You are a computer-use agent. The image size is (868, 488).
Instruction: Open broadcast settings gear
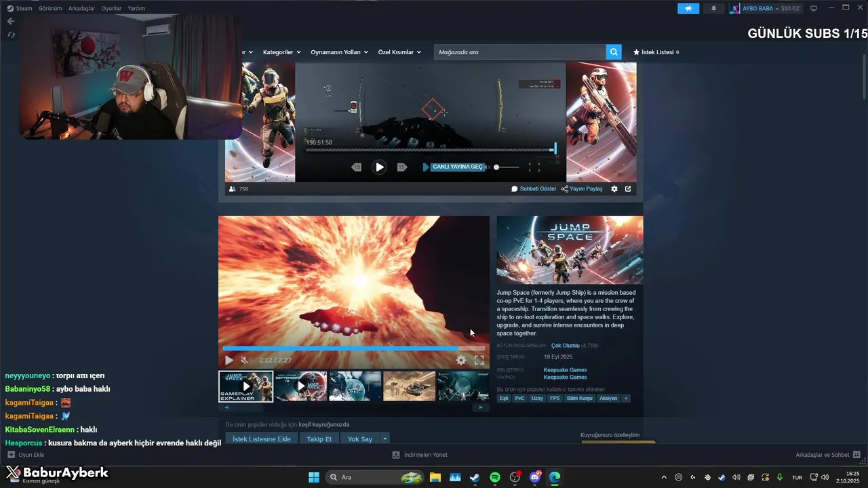(614, 189)
